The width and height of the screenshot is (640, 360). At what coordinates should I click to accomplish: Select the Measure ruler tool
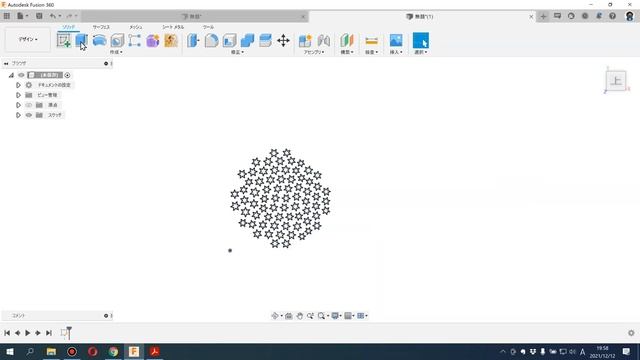371,40
